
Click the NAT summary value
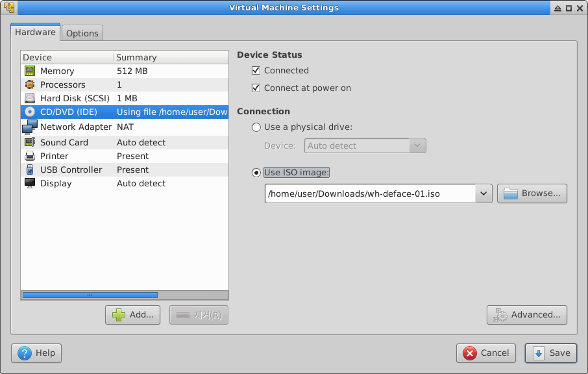125,127
